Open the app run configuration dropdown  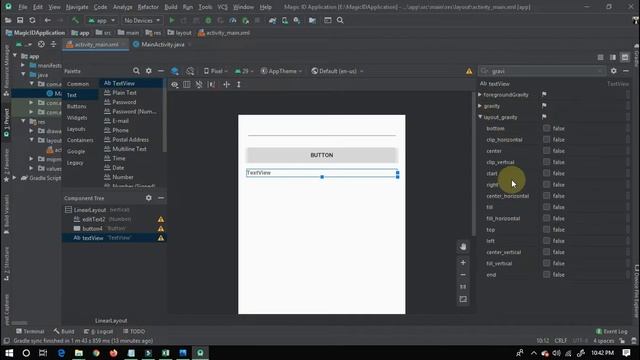[101, 20]
